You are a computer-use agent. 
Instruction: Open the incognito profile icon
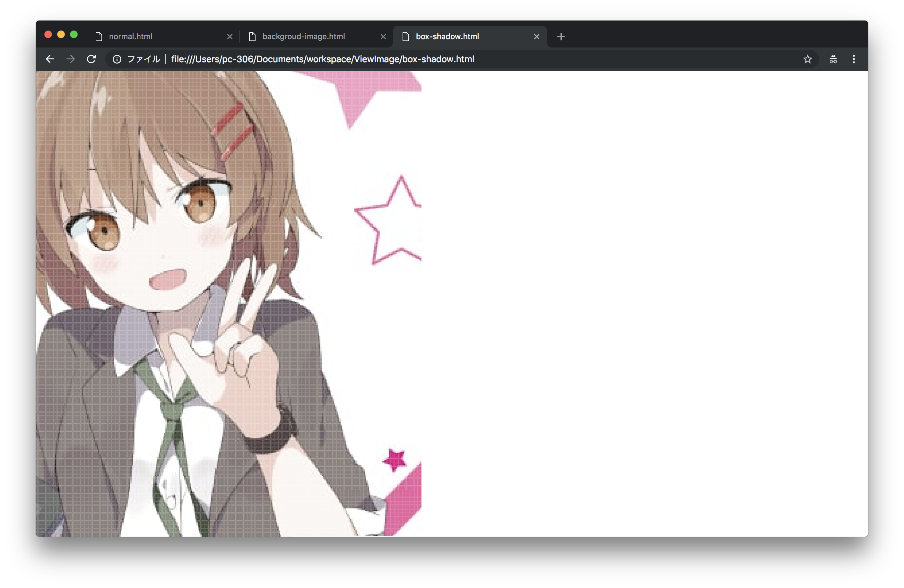[833, 59]
